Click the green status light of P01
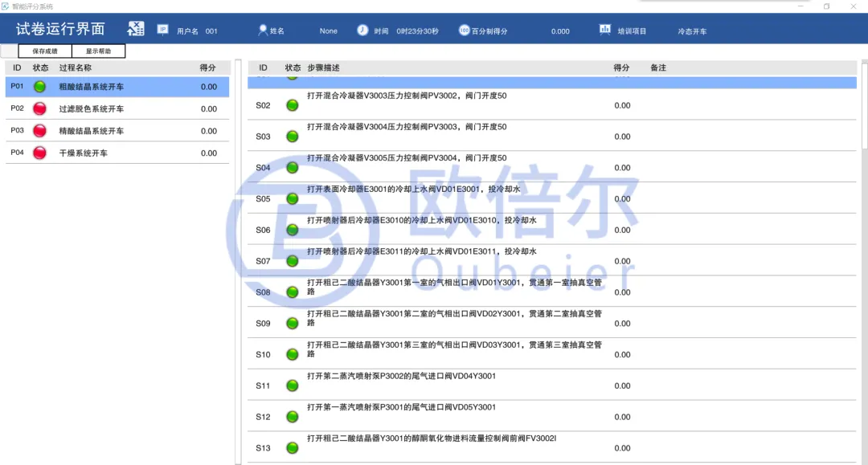The width and height of the screenshot is (868, 465). click(40, 87)
